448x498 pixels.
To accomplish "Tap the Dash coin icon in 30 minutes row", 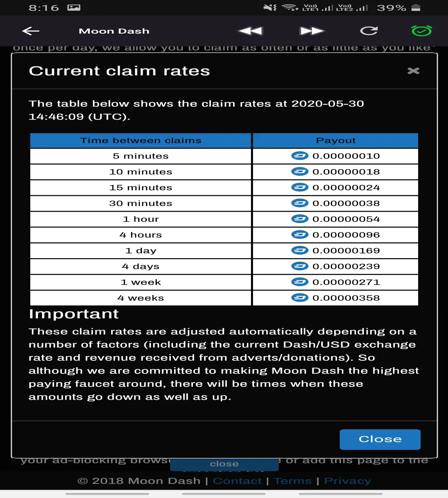I will tap(300, 203).
